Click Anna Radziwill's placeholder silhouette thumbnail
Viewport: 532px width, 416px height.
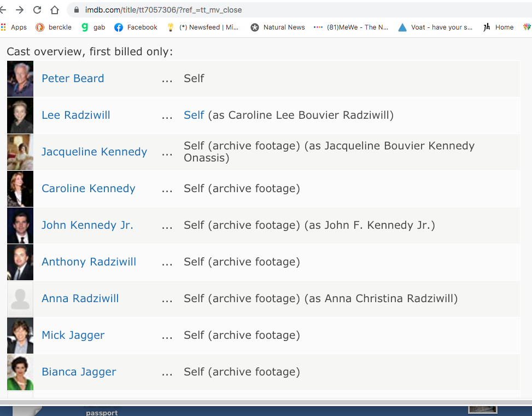20,299
